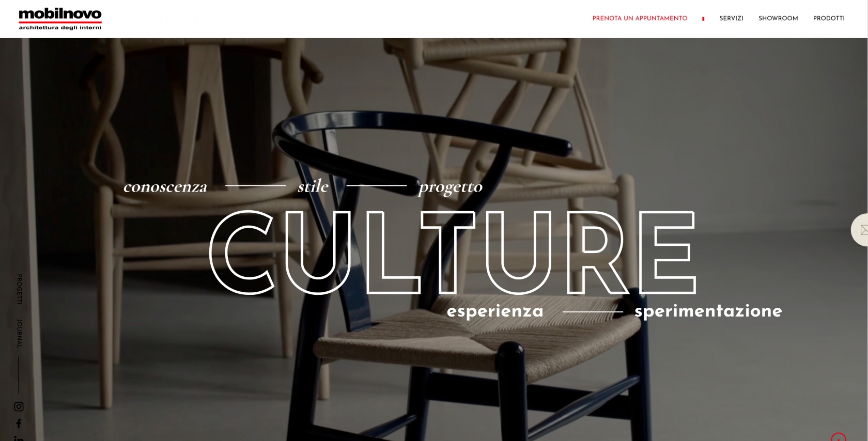
Task: Select the conoscenza hero keyword
Action: [165, 186]
